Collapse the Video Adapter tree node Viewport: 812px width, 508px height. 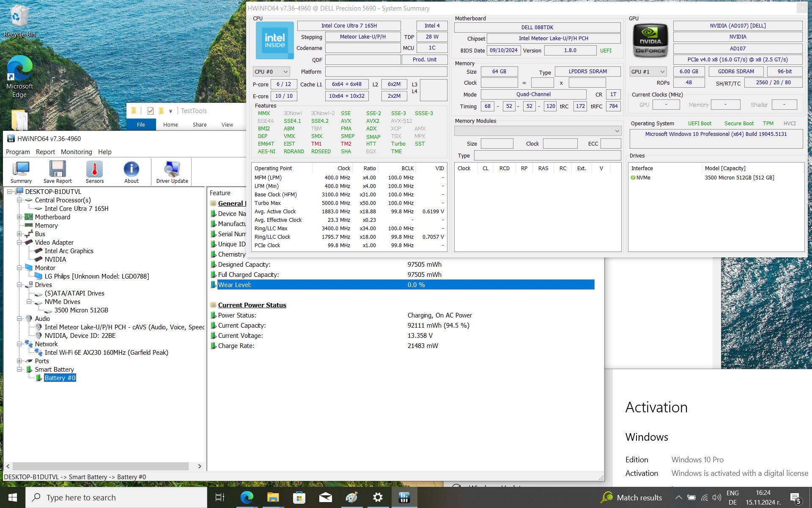(19, 243)
